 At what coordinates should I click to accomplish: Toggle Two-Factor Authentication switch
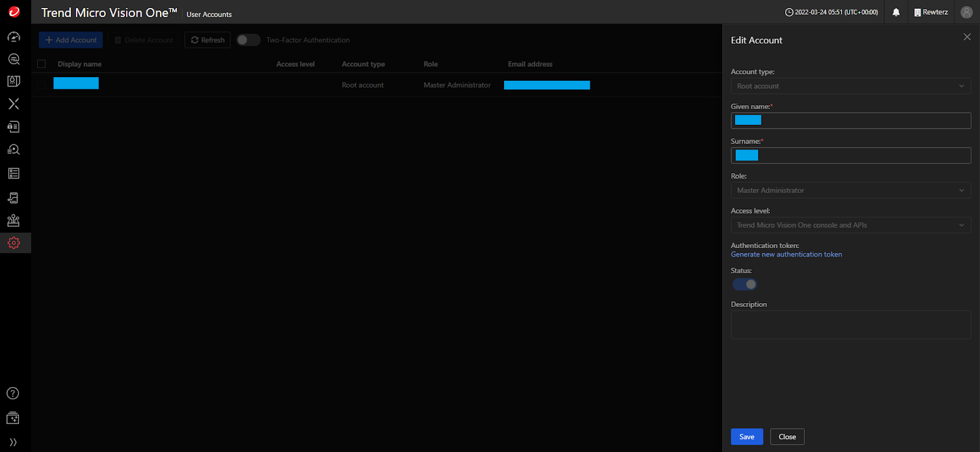coord(248,40)
